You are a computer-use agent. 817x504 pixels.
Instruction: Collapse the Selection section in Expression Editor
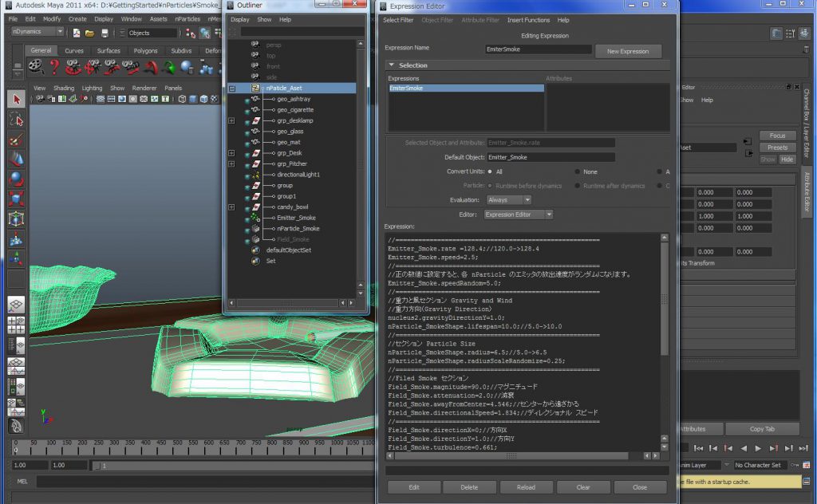[x=391, y=65]
